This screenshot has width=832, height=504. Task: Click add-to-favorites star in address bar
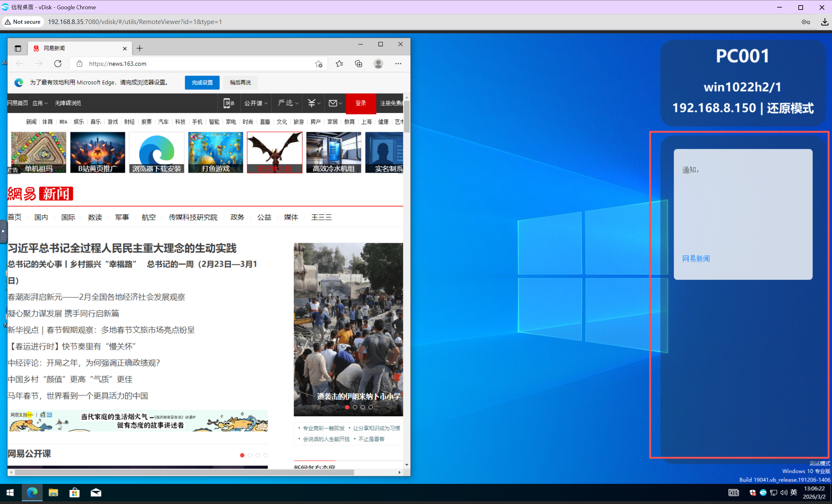[318, 64]
